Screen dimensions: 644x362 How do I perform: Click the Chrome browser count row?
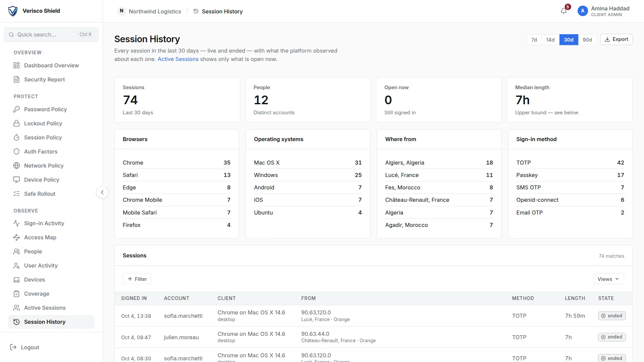coord(176,163)
